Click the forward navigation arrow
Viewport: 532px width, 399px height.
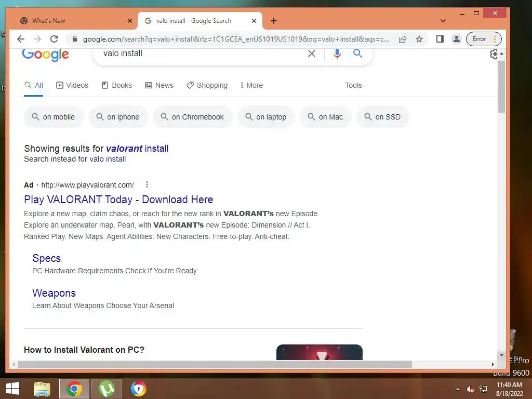pyautogui.click(x=37, y=39)
